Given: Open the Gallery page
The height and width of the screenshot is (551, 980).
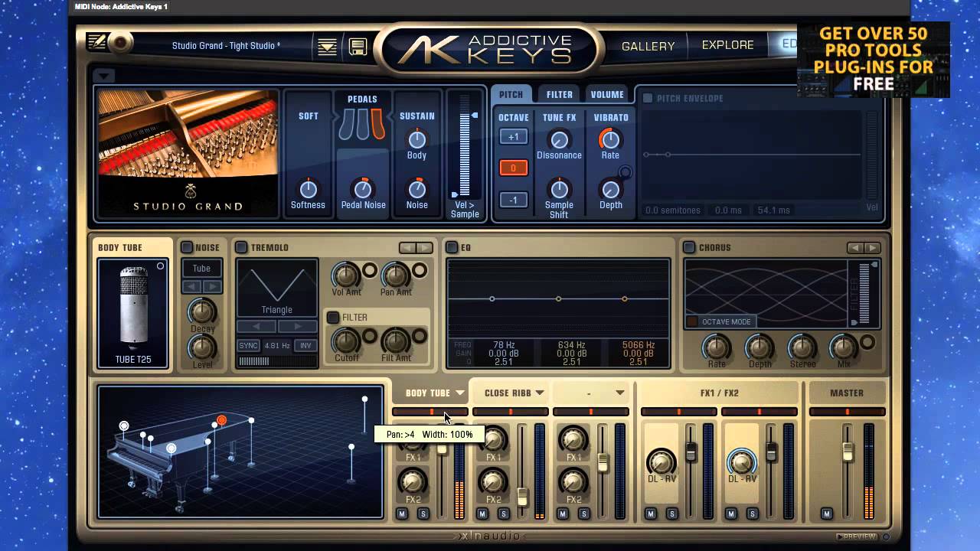Looking at the screenshot, I should coord(648,46).
